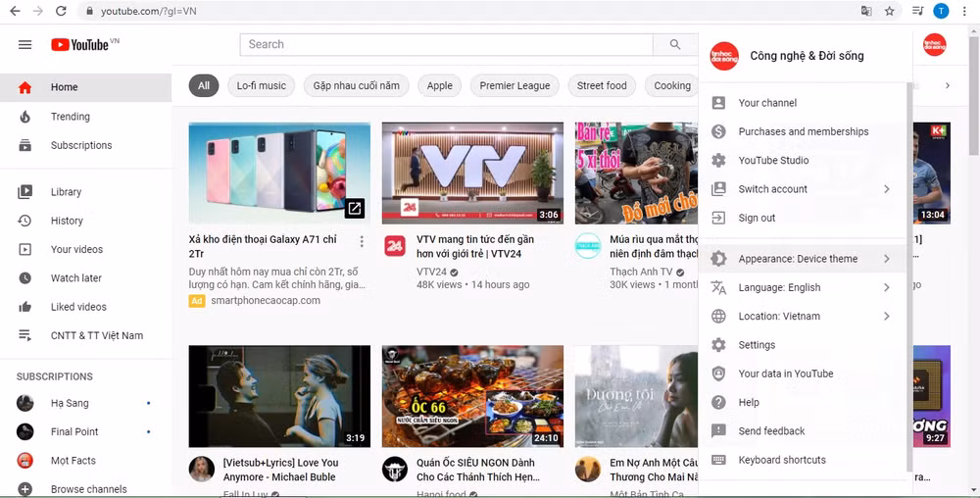Open the Thạch Anh TV channel link

[x=641, y=272]
